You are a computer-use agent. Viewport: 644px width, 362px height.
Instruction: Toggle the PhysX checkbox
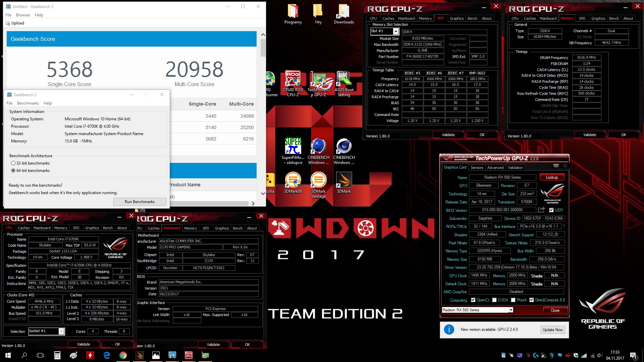pos(513,300)
